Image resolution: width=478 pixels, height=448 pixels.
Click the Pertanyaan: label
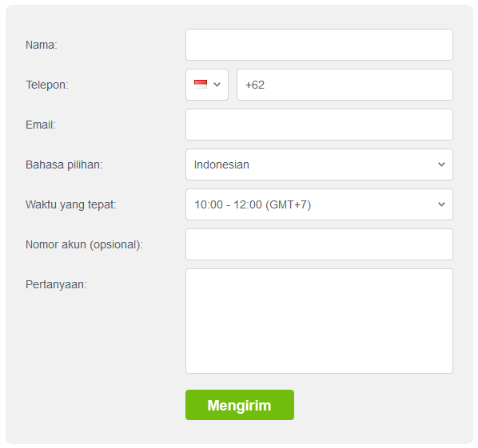(x=56, y=284)
